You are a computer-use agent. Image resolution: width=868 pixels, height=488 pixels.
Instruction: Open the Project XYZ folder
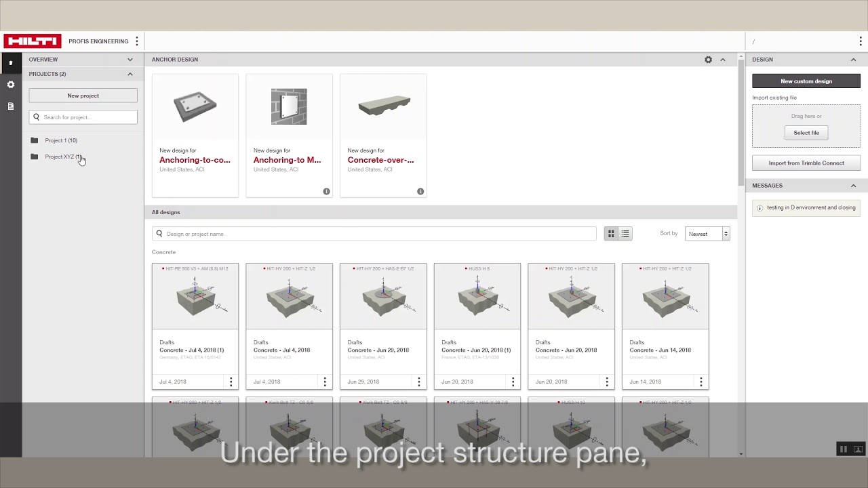pyautogui.click(x=63, y=157)
